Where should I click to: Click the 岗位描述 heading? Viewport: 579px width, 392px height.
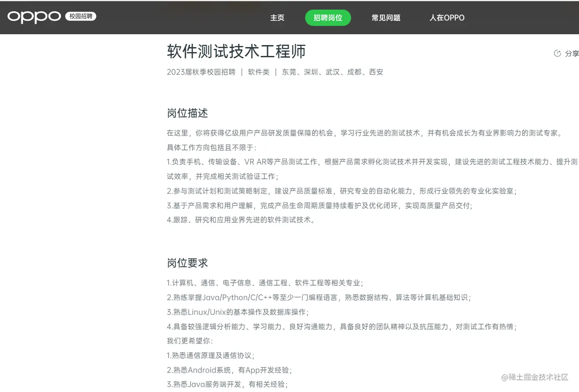click(187, 113)
